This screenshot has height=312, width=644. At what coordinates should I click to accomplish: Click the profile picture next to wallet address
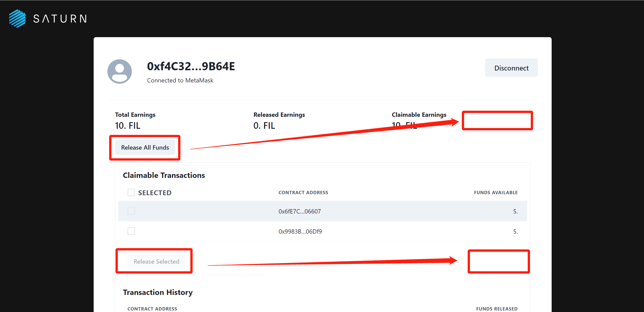click(119, 72)
